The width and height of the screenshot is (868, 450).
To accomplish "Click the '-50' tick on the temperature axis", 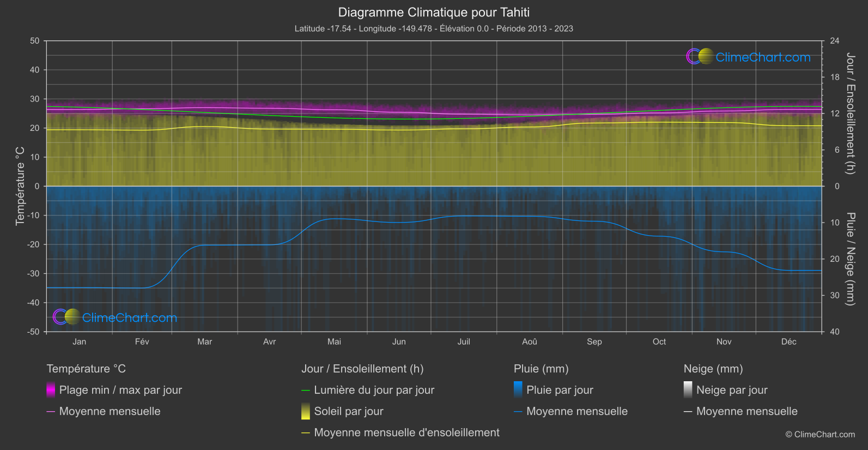I will pyautogui.click(x=33, y=332).
